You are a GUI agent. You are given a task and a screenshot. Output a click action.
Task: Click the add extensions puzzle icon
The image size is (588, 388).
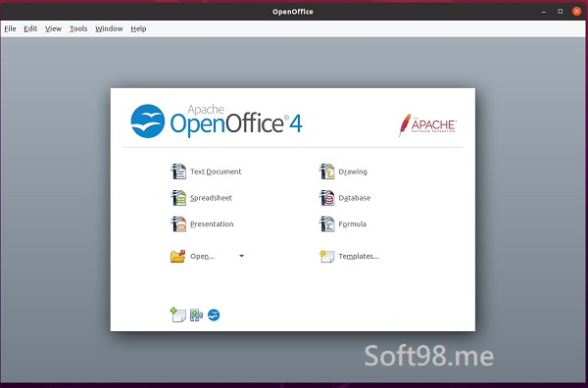(197, 315)
